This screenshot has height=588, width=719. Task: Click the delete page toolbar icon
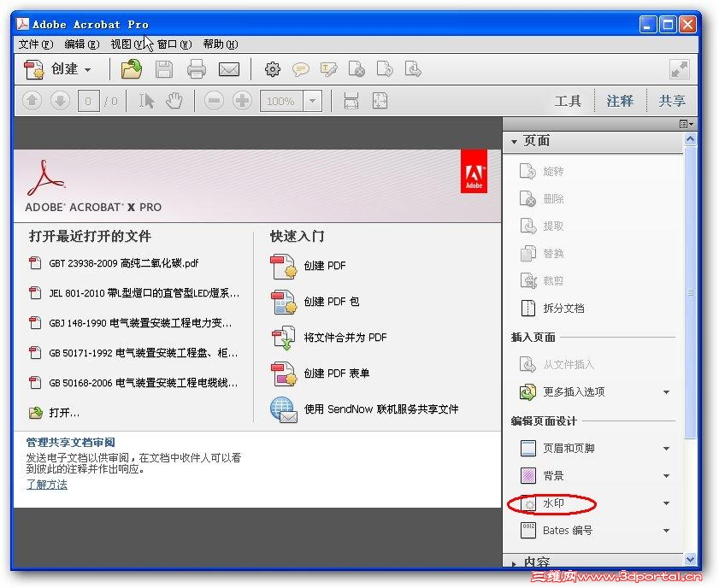[357, 69]
